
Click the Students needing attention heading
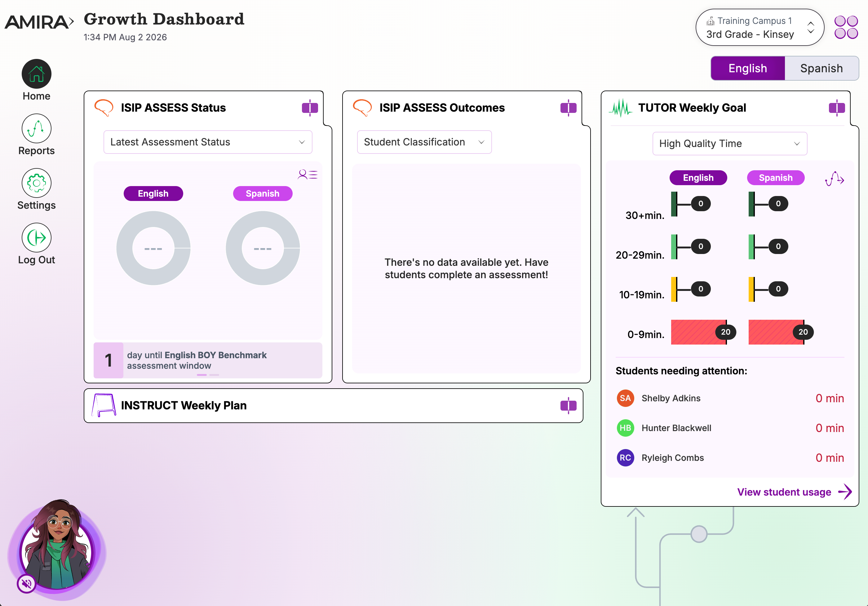tap(681, 371)
